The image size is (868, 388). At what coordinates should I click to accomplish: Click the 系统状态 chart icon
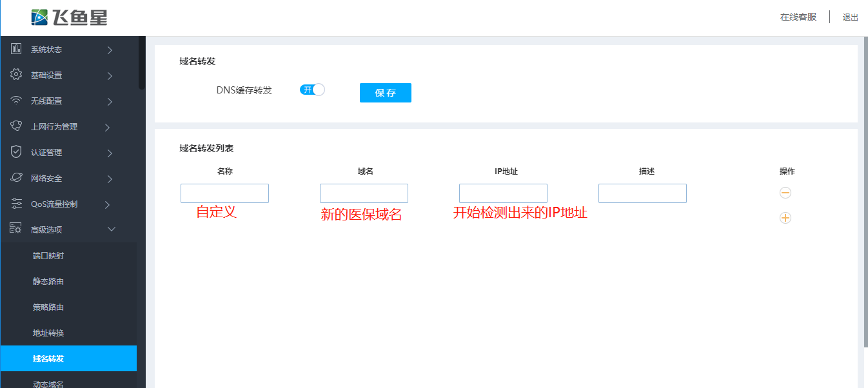(x=17, y=49)
